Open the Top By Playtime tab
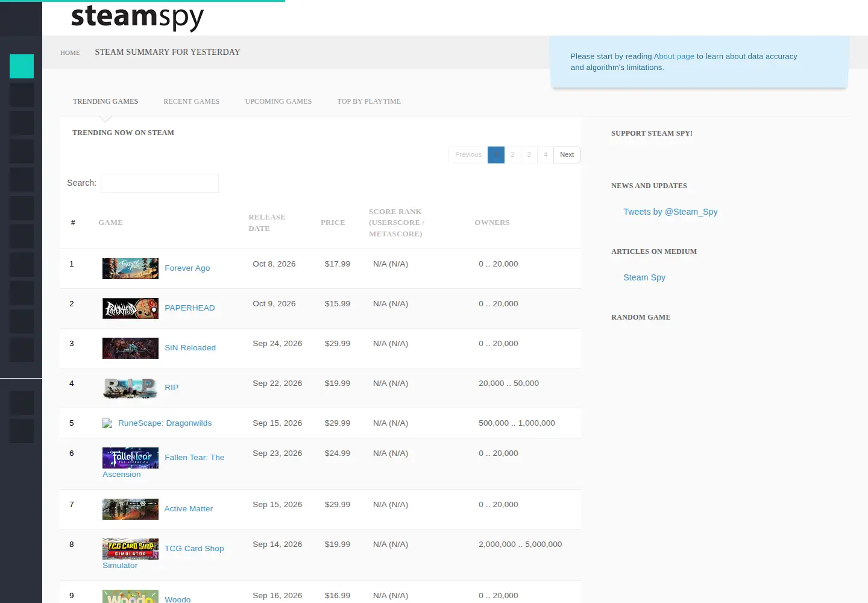The image size is (868, 603). pos(369,101)
